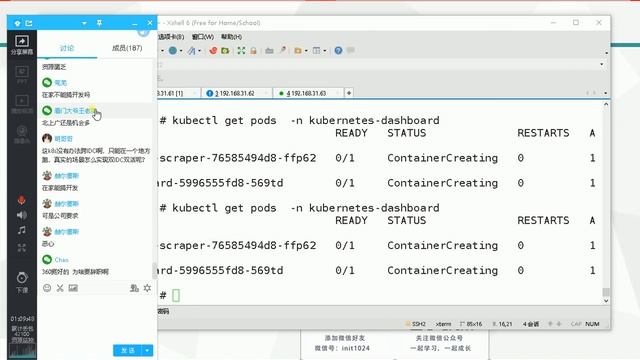Expand the dropdown arrow beside the font icon
640x360 pixels.
[200, 51]
